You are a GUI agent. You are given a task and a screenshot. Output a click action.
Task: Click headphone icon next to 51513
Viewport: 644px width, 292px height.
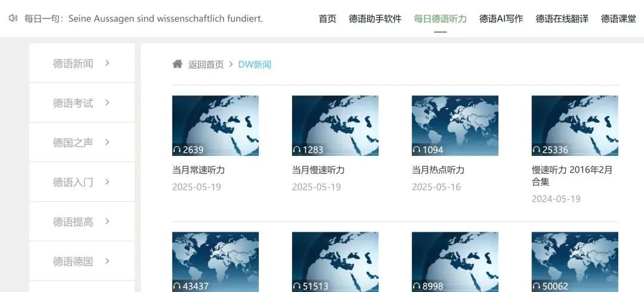297,286
